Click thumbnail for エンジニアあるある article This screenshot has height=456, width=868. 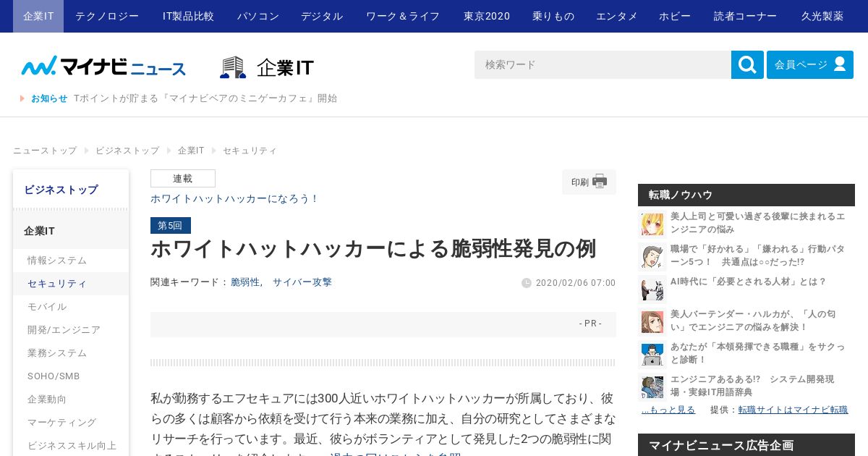pos(652,387)
